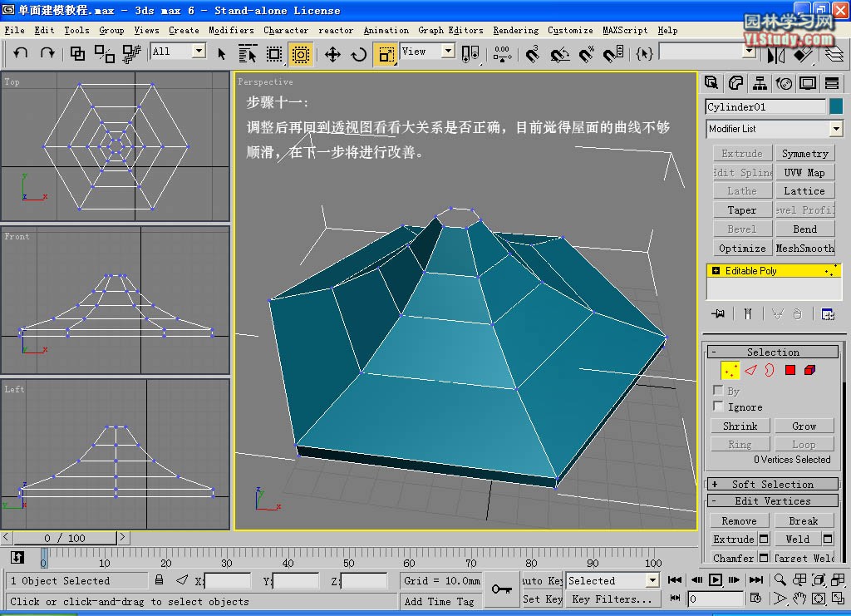Image resolution: width=851 pixels, height=616 pixels.
Task: Toggle the 'By' vertex checkbox
Action: tap(718, 390)
